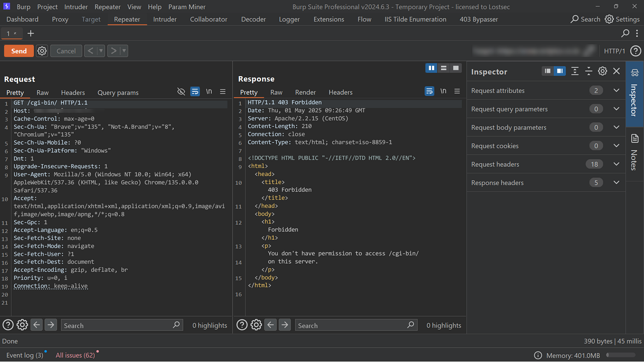Viewport: 644px width, 362px height.
Task: Toggle show newline characters in Request panel
Action: coord(209,92)
